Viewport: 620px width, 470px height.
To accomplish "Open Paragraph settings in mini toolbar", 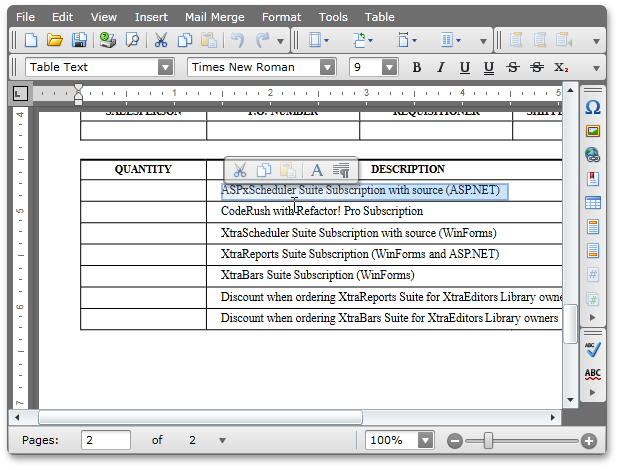I will [x=341, y=170].
